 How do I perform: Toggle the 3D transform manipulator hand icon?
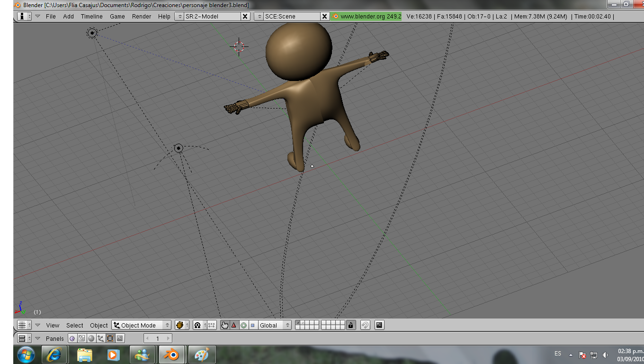[225, 325]
